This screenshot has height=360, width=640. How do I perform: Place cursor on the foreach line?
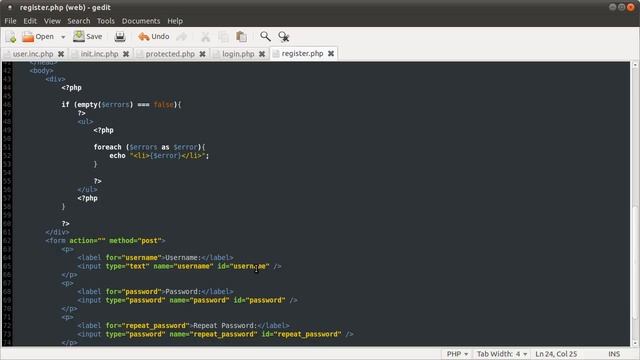(149, 147)
